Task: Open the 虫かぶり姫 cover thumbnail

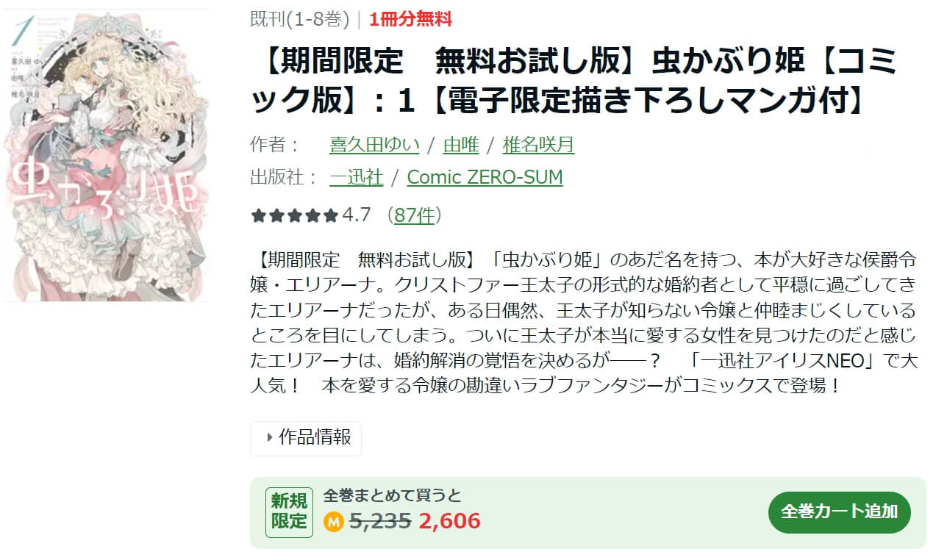Action: pos(105,154)
